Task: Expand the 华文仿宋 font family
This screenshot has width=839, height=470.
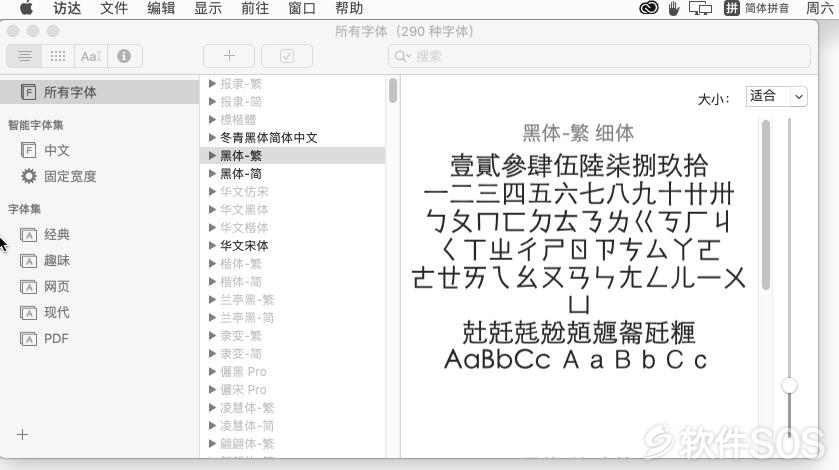Action: tap(212, 192)
